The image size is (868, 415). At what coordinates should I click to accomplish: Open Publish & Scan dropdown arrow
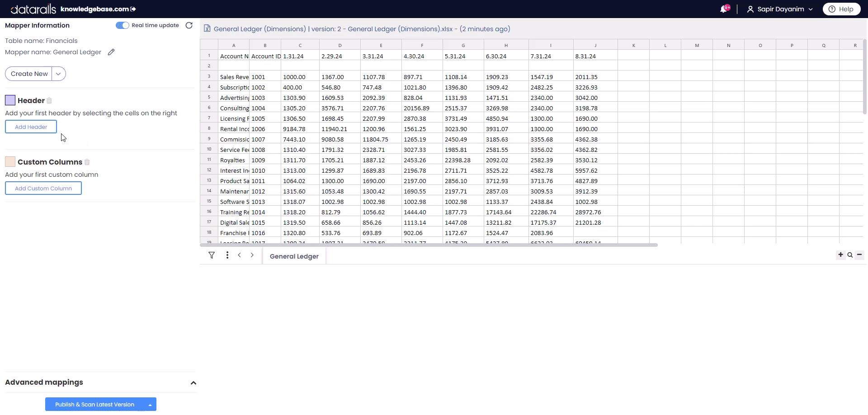(150, 405)
